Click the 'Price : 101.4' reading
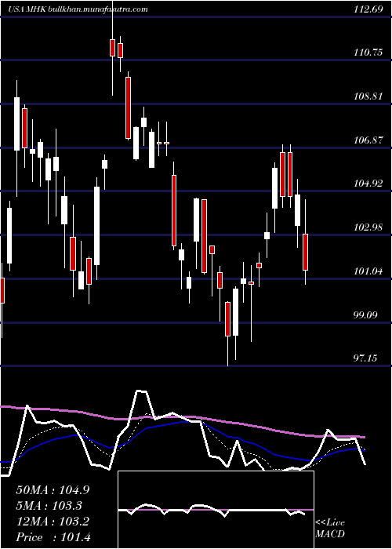 pyautogui.click(x=53, y=537)
